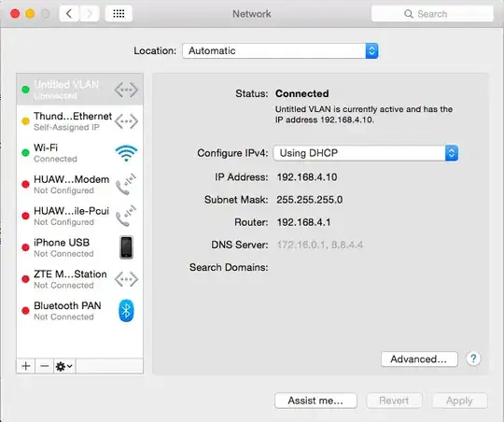The width and height of the screenshot is (504, 422).
Task: Click the Wi-Fi signal icon
Action: pos(126,153)
